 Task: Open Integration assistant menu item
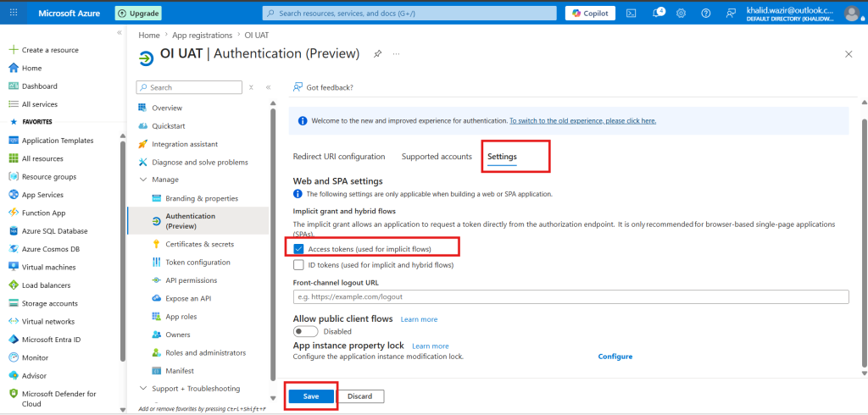[x=184, y=145]
